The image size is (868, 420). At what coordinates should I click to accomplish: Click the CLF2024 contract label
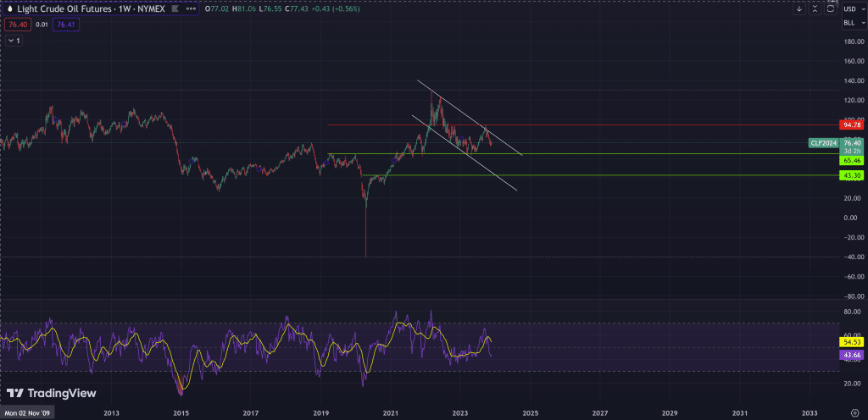(823, 144)
